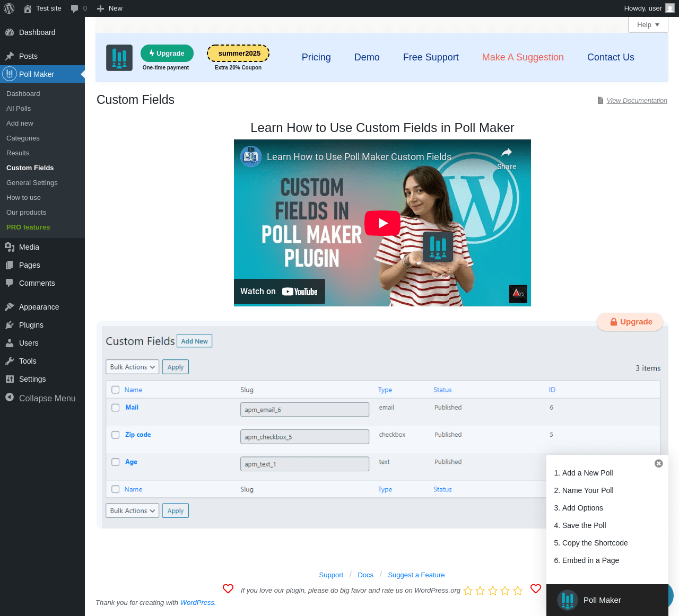Click the plus New icon in admin bar
Viewport: 679px width, 616px height.
(x=100, y=8)
